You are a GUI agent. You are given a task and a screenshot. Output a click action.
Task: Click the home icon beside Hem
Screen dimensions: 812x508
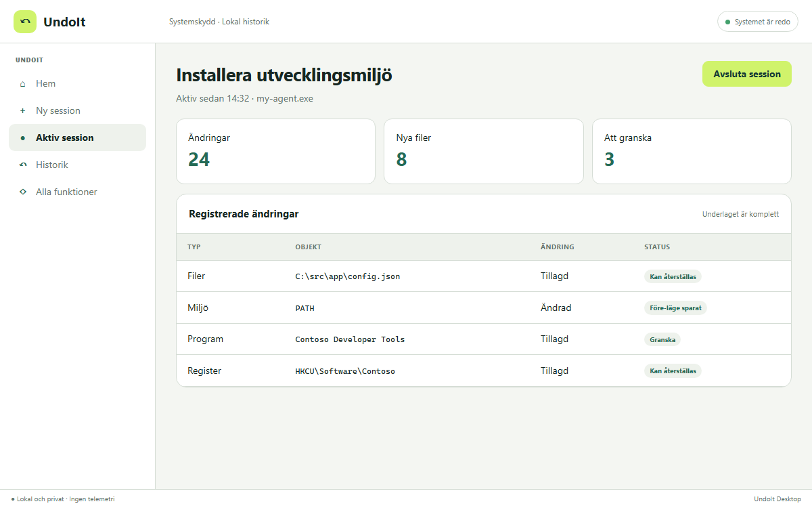tap(22, 84)
